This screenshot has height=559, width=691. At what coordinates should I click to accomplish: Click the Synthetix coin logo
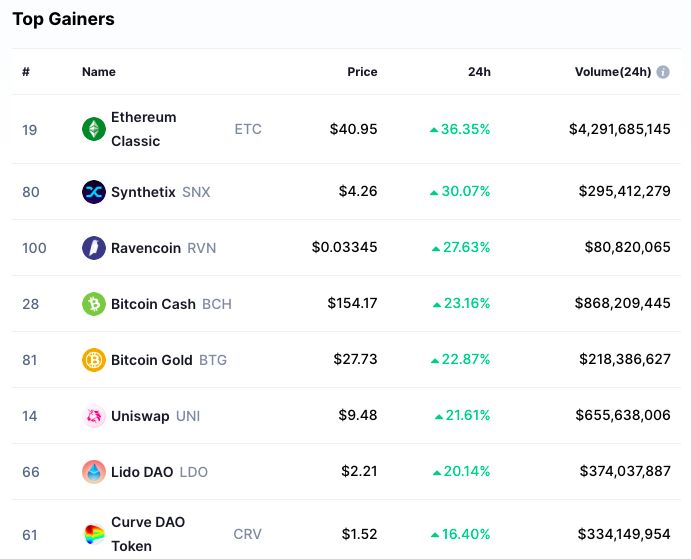94,192
